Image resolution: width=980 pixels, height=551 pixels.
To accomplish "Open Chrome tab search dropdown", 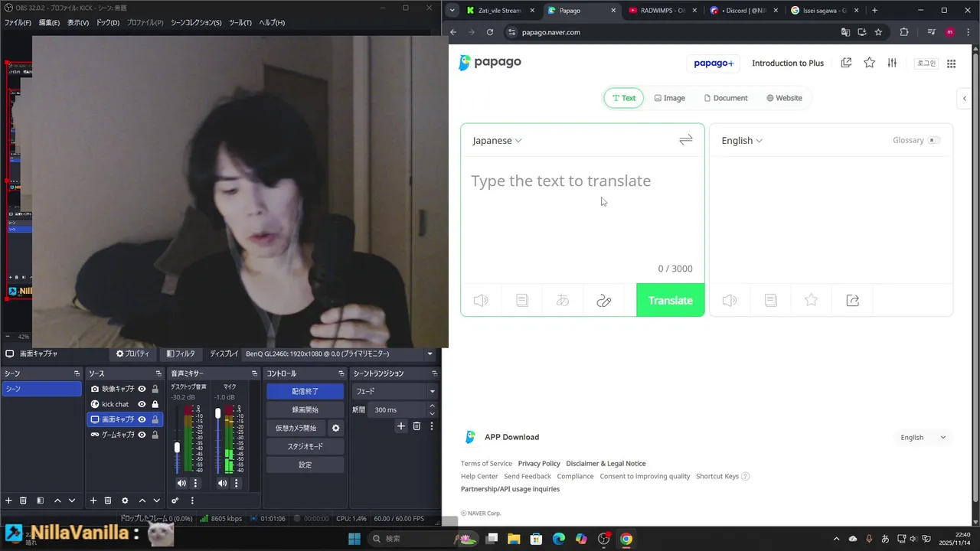I will [x=452, y=10].
